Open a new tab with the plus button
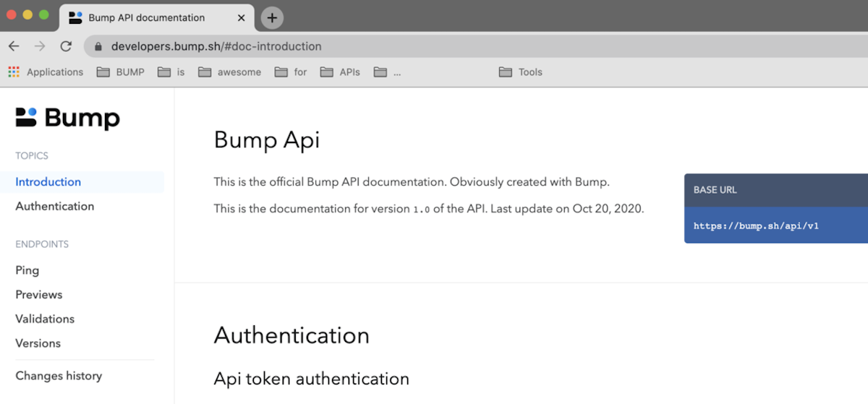 [272, 18]
